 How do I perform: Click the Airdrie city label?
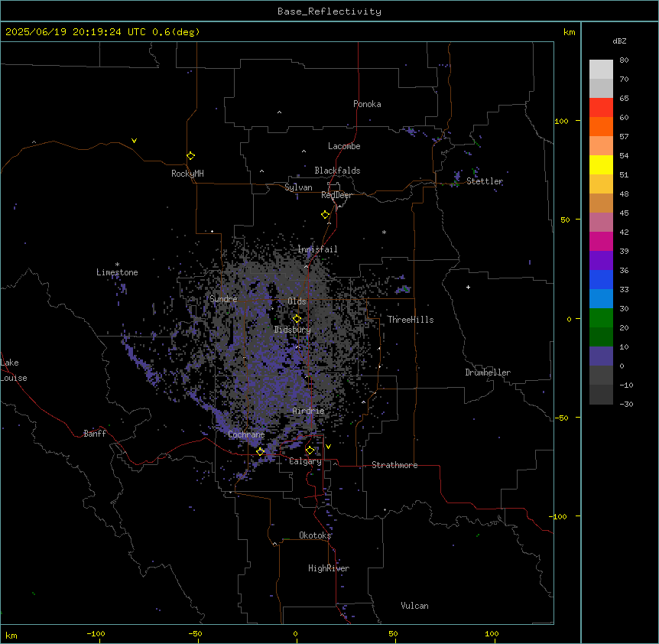coord(309,411)
